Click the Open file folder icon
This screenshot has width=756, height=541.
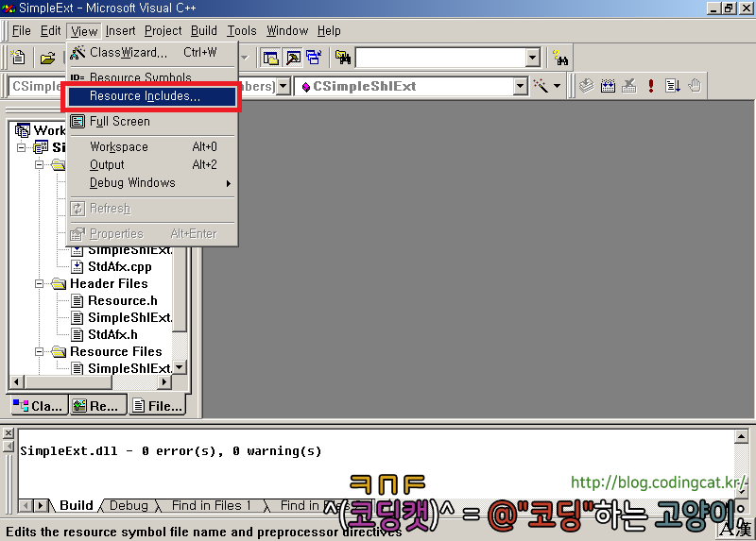47,59
